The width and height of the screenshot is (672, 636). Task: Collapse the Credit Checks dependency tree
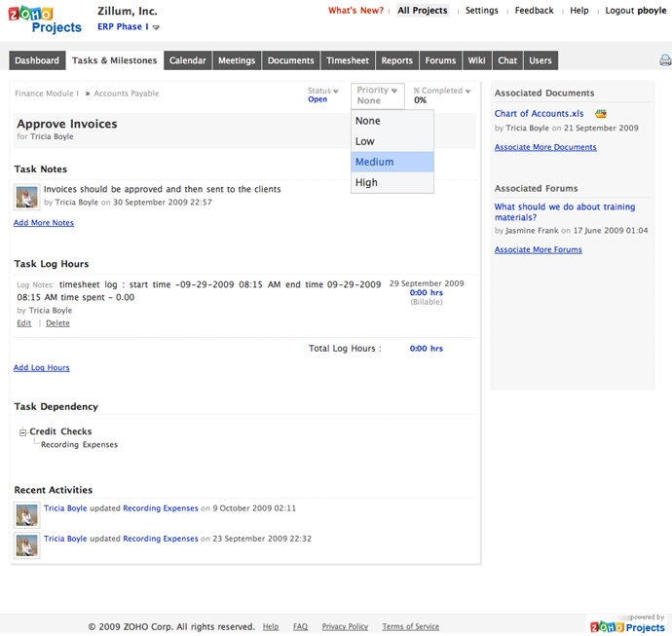click(22, 432)
